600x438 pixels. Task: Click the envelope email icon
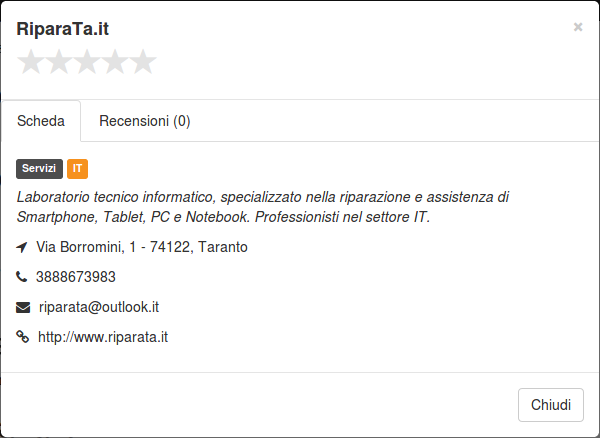tap(23, 307)
